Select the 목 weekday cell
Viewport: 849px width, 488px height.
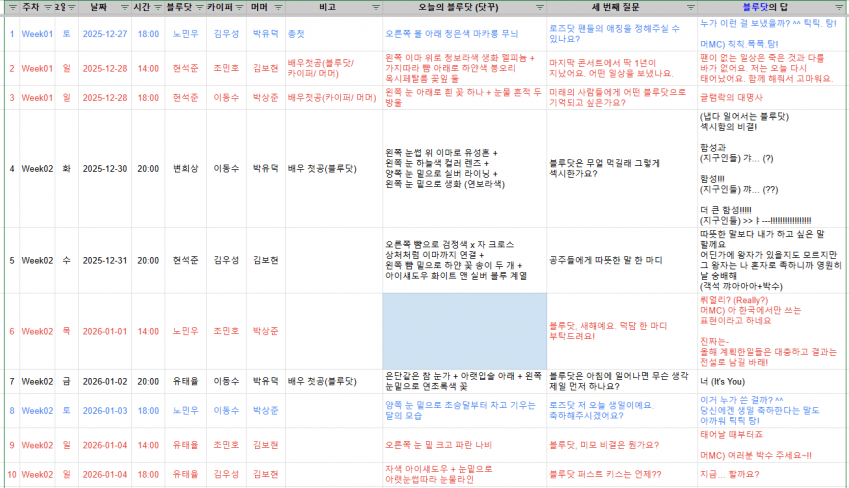pyautogui.click(x=67, y=331)
